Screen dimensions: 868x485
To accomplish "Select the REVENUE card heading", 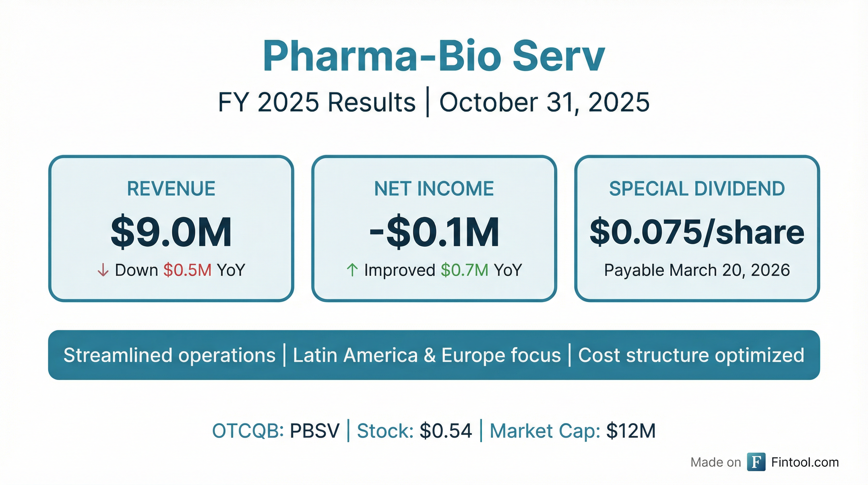I will (171, 189).
